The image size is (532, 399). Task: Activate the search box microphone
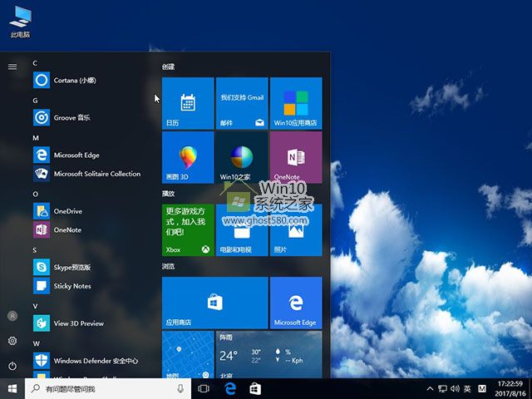(x=180, y=389)
